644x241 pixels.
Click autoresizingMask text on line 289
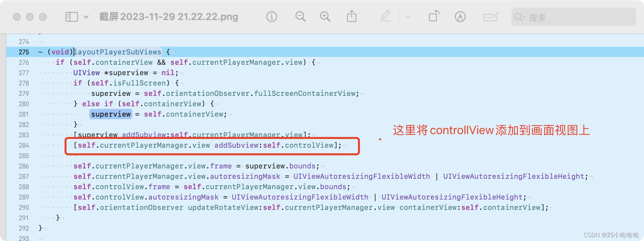point(183,197)
